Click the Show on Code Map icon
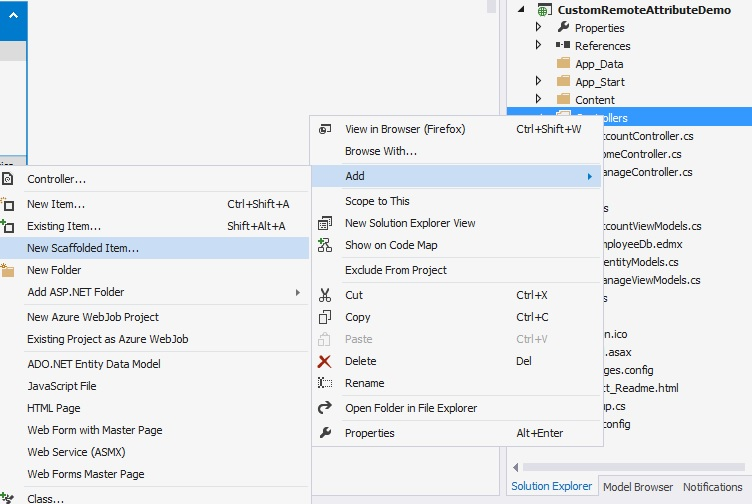 [324, 245]
